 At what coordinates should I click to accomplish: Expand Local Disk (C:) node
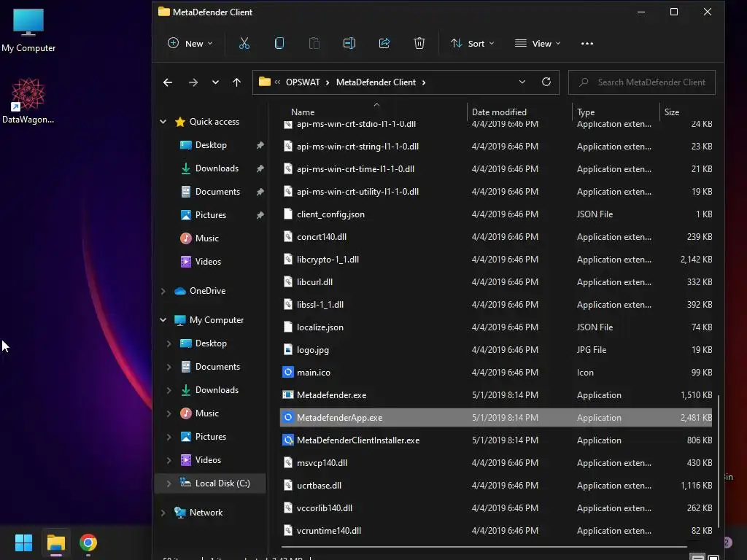[169, 483]
